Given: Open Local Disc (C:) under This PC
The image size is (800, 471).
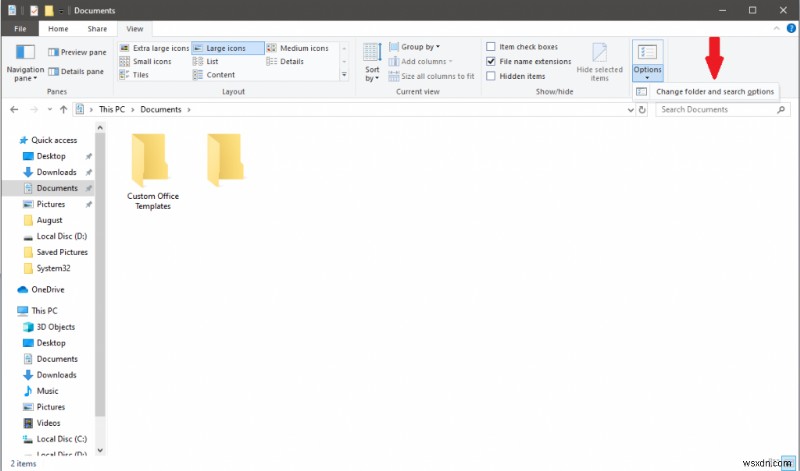Looking at the screenshot, I should (61, 439).
